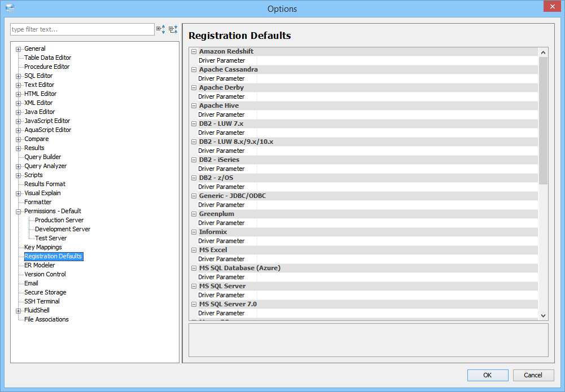Select SSH Terminal in tree
This screenshot has height=392, width=565.
[x=42, y=301]
